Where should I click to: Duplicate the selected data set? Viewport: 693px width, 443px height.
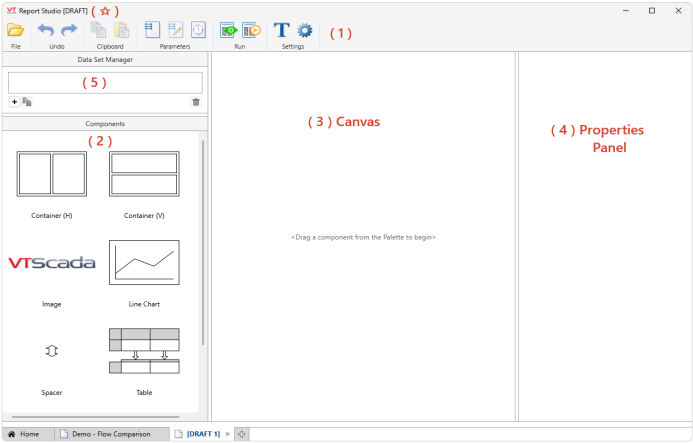pos(27,102)
